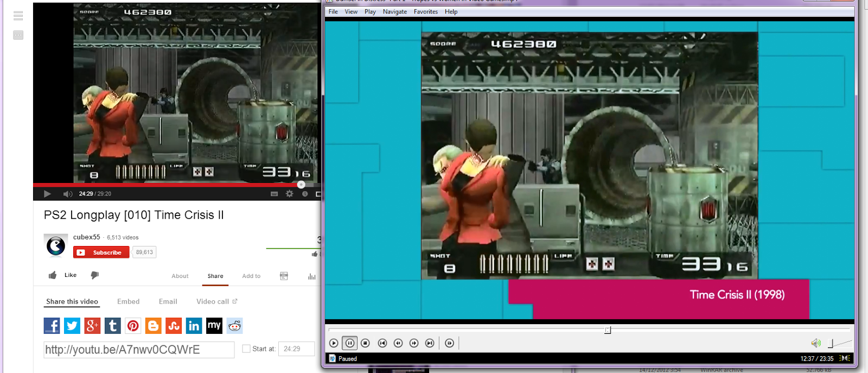Viewport: 868px width, 373px height.
Task: Switch to the Embed tab
Action: click(x=128, y=302)
